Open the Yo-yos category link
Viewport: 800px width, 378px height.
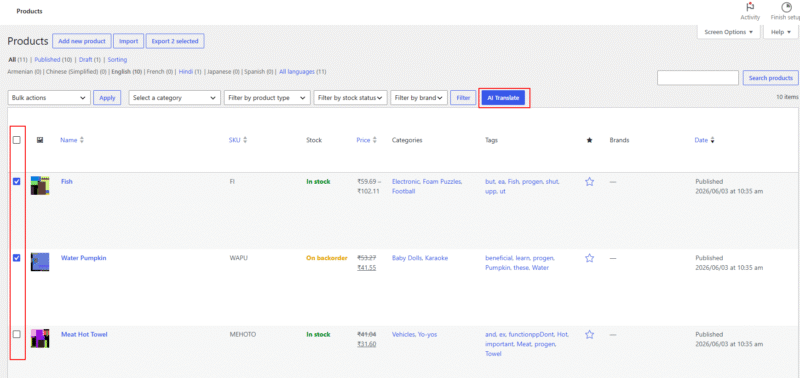[x=428, y=335]
